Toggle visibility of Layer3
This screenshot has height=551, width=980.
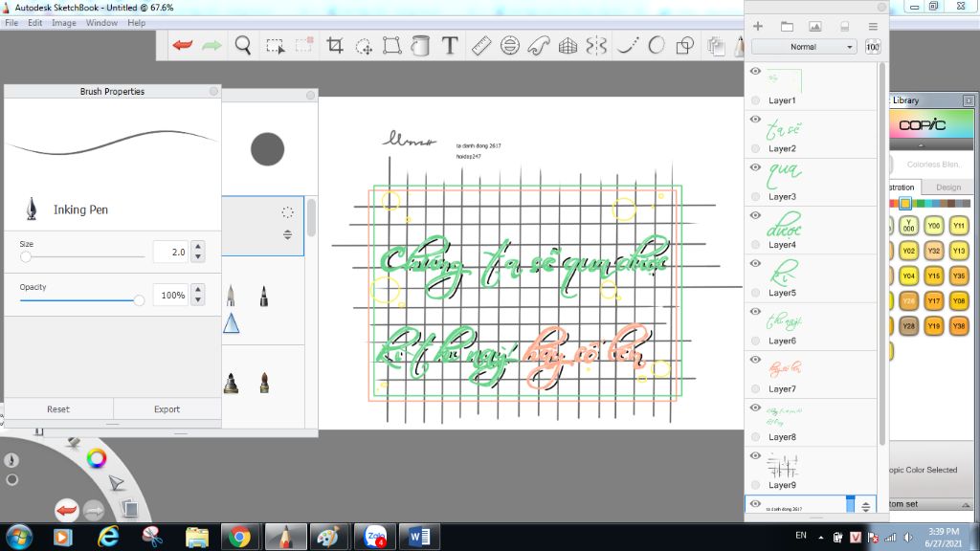[x=755, y=167]
